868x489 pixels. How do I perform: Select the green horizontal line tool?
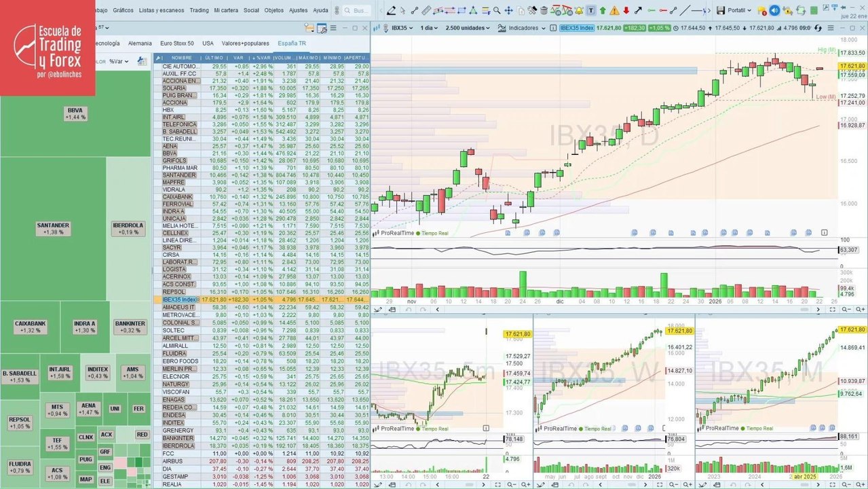click(x=652, y=10)
